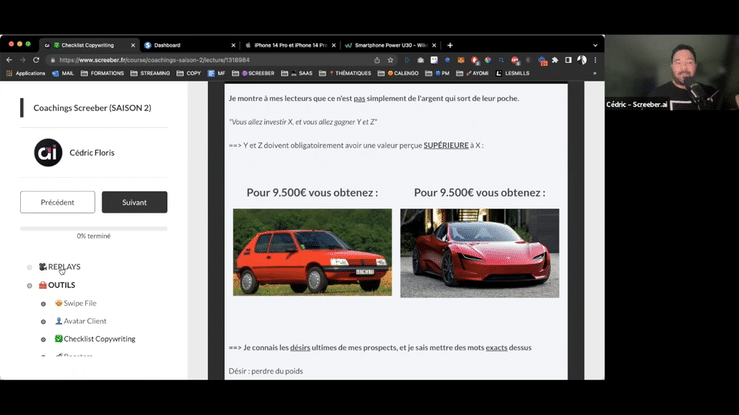Open the SCREEBER bookmark folder

pos(253,73)
